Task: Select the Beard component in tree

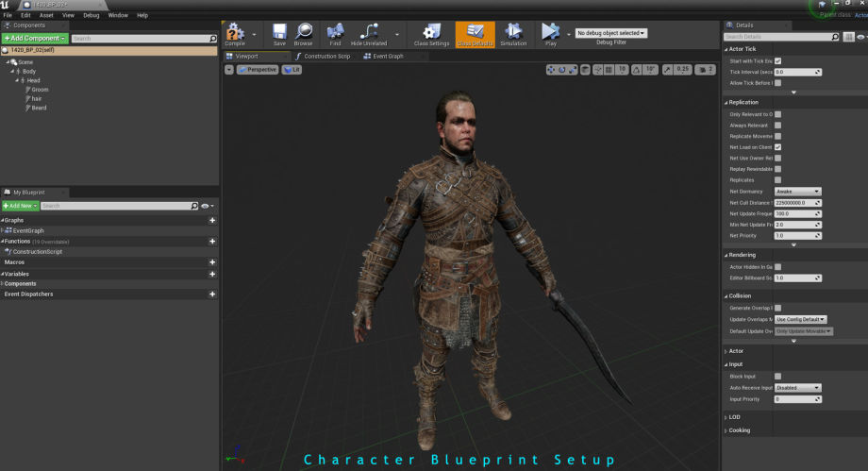Action: click(x=39, y=108)
